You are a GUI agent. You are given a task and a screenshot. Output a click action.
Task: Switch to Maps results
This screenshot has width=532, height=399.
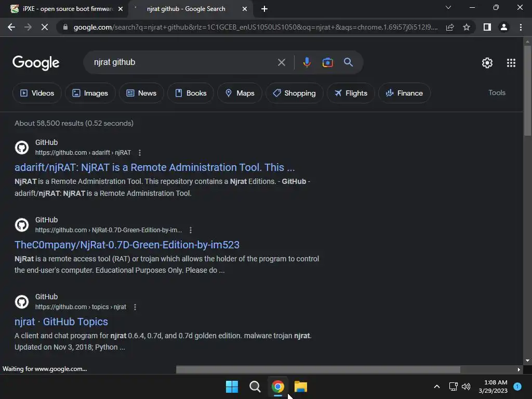(240, 93)
